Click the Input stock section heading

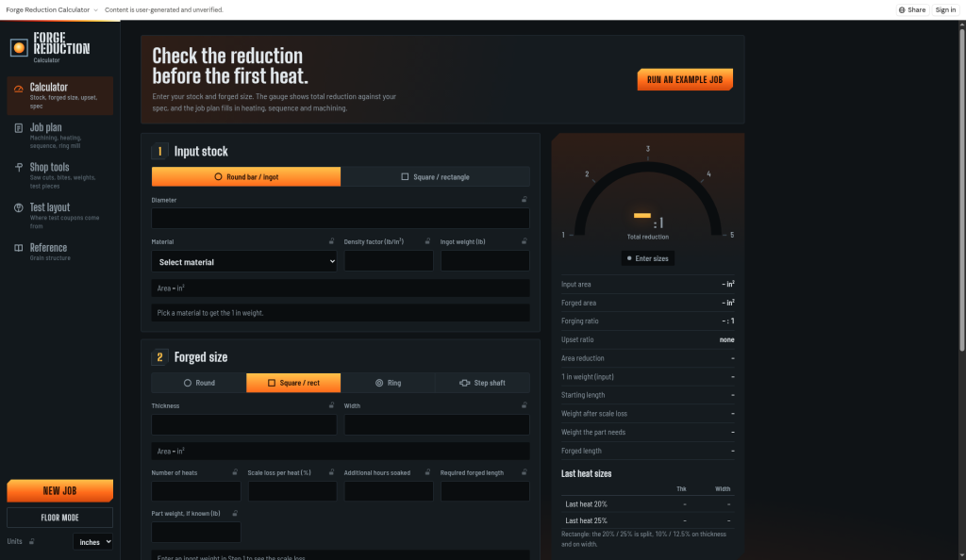(x=201, y=152)
